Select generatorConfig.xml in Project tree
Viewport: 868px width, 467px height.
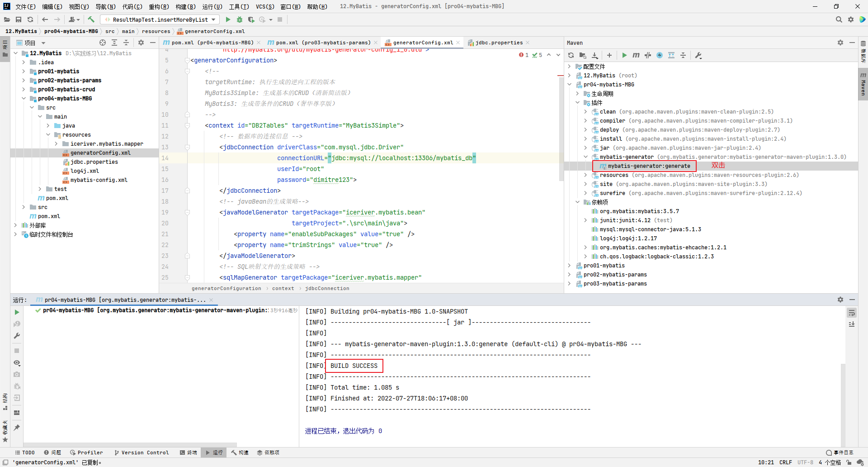(x=100, y=153)
